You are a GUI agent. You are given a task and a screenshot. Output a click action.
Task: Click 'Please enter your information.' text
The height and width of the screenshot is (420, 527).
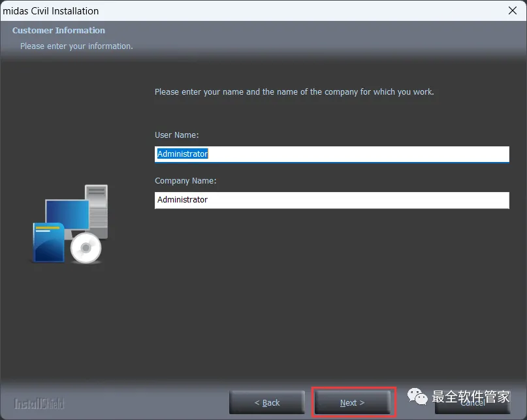pos(76,46)
